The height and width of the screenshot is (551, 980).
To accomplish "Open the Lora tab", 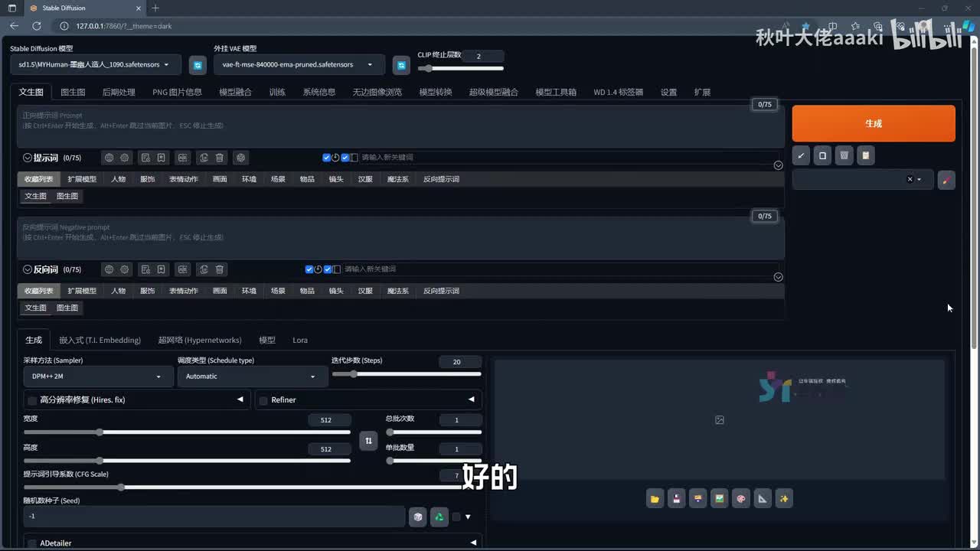I will coord(300,340).
